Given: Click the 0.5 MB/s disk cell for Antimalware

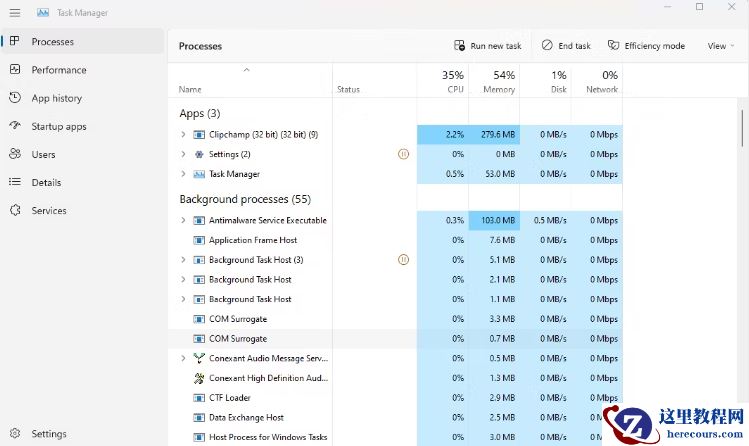Looking at the screenshot, I should click(546, 220).
